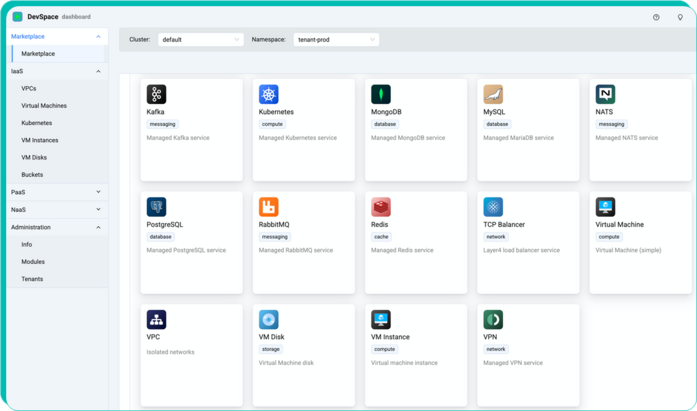Click the Kafka service icon
Screen dimensions: 697x411
click(156, 94)
